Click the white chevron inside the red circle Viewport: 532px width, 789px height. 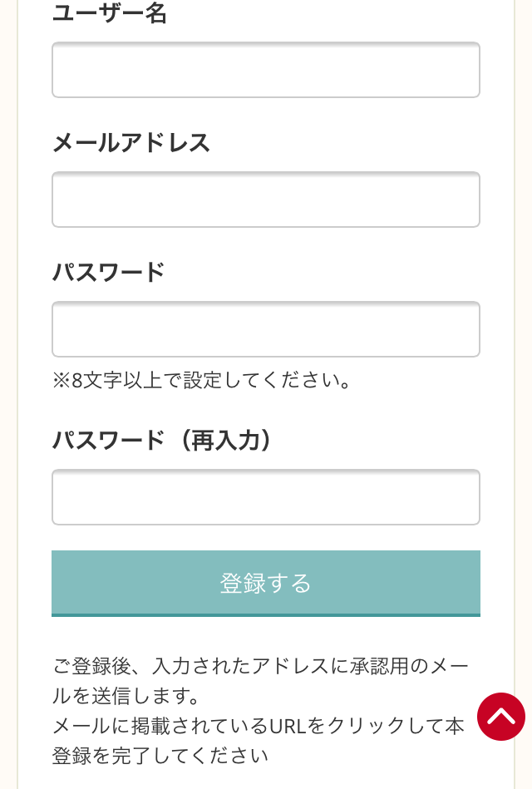click(500, 715)
